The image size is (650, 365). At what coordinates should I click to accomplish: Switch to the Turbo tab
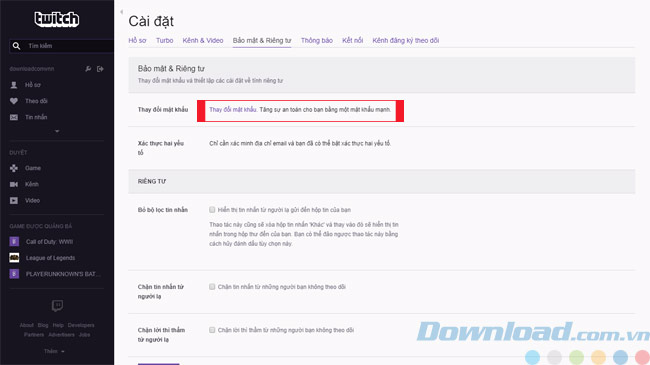pos(165,40)
